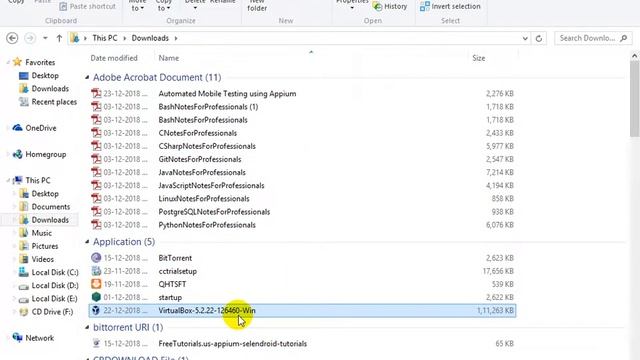This screenshot has height=360, width=640.
Task: Select the QHTSFT application icon
Action: click(96, 284)
